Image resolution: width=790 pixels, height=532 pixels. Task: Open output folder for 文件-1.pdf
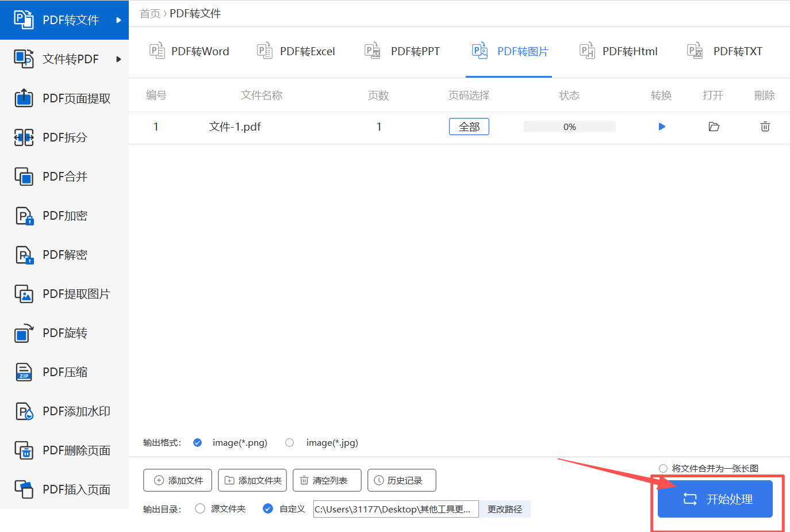coord(714,127)
